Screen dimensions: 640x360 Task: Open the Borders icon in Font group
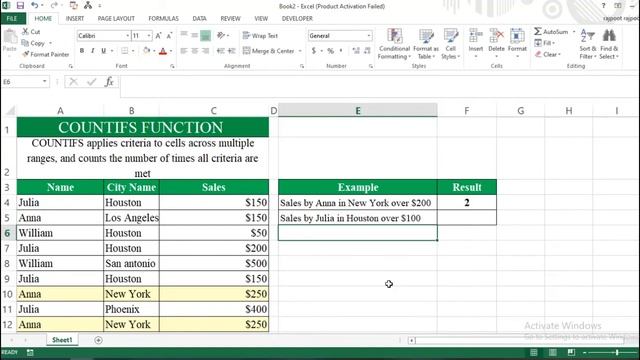[x=124, y=51]
